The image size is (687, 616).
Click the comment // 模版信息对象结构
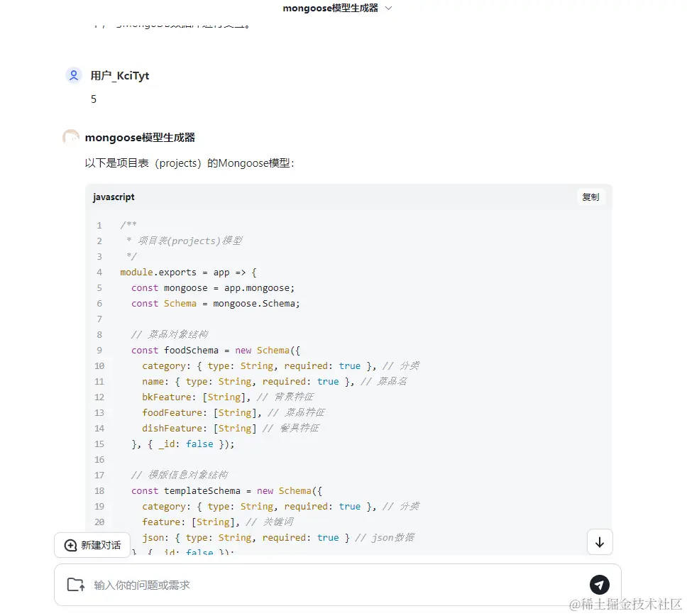coord(180,475)
